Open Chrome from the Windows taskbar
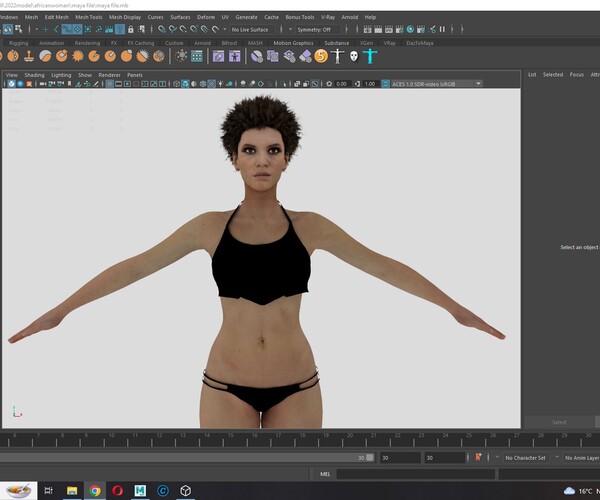Viewport: 600px width, 500px height. tap(95, 491)
